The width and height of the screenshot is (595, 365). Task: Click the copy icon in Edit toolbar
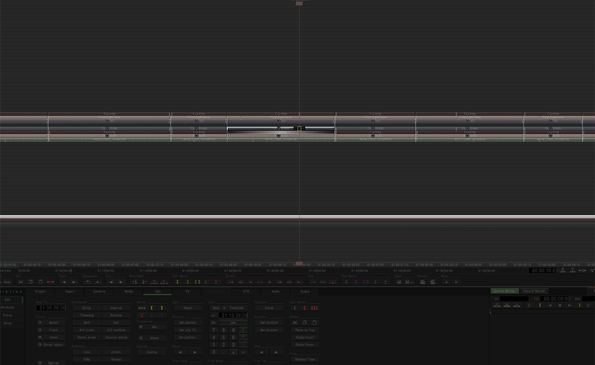click(31, 282)
